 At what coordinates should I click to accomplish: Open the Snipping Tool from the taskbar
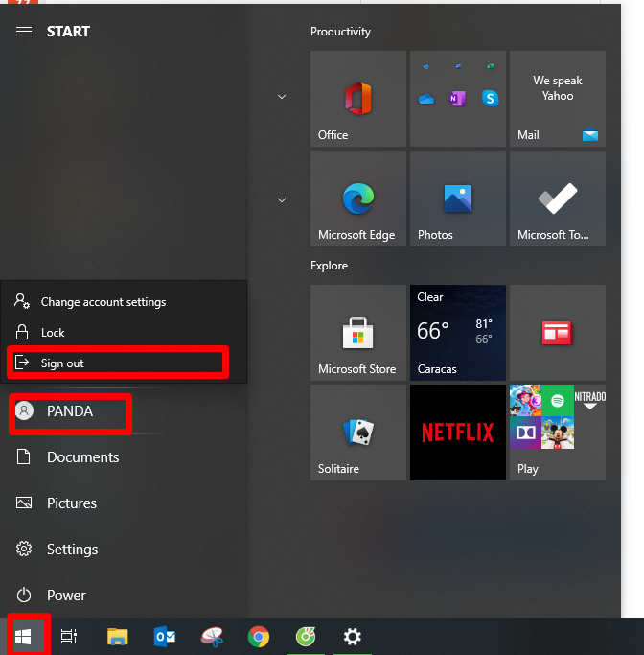(x=212, y=637)
